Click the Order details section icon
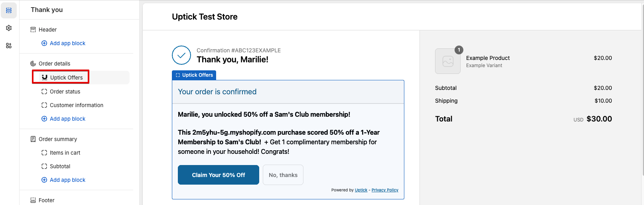The image size is (644, 205). click(33, 64)
